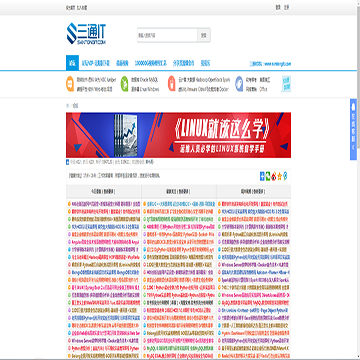360x360 pixels.
Task: Open the orange chat-bubble category icon
Action: point(70,83)
